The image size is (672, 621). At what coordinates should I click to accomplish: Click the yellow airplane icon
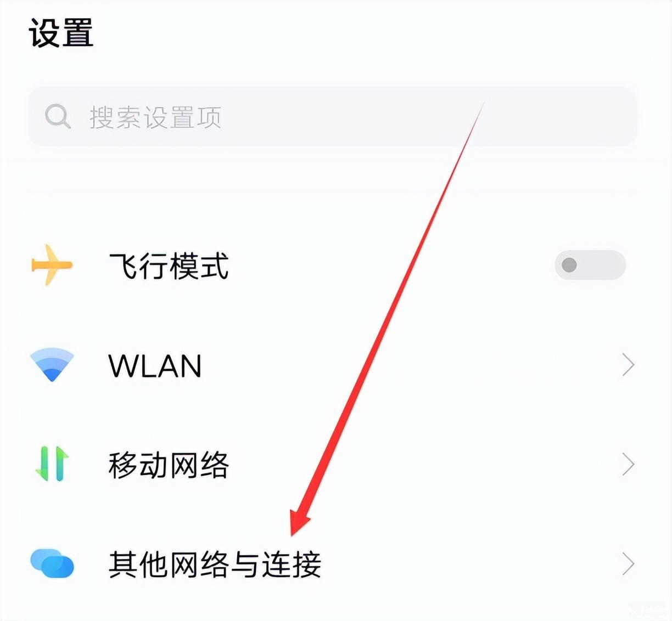(x=52, y=265)
